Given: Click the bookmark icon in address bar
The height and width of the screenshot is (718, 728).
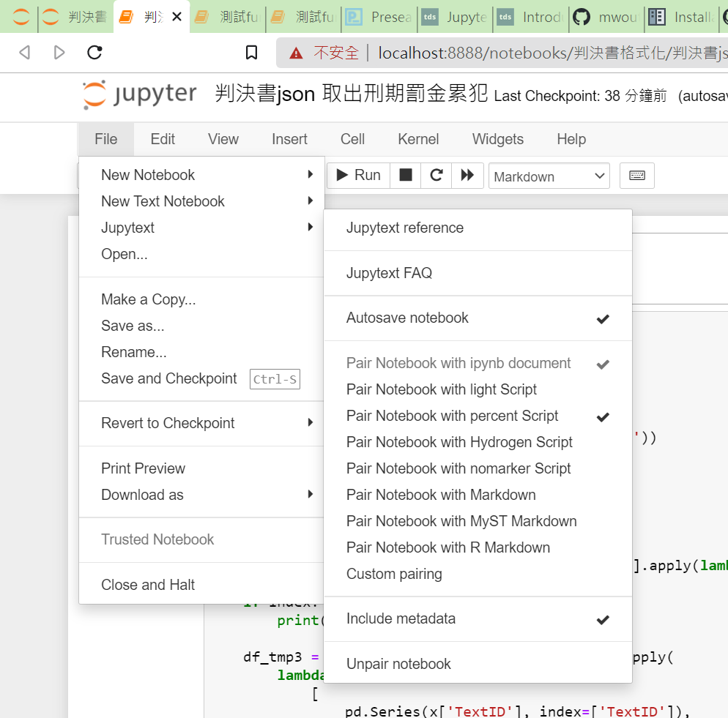Looking at the screenshot, I should [251, 52].
